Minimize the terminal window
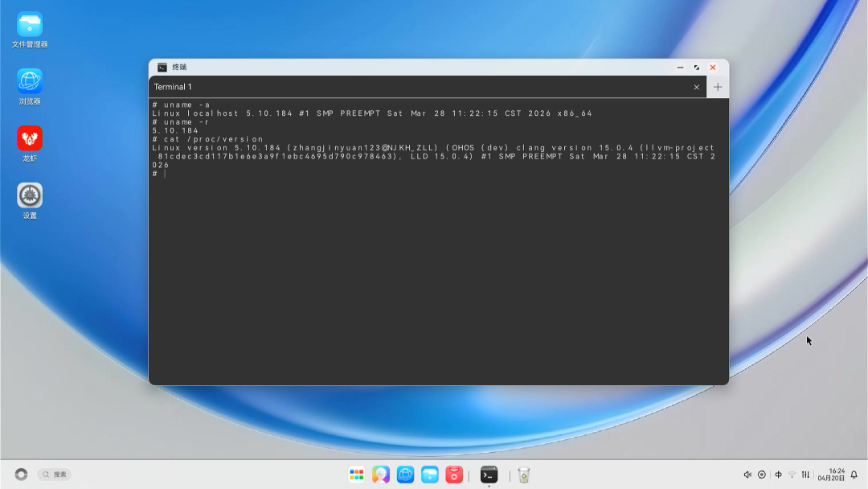This screenshot has width=868, height=489. (x=680, y=67)
